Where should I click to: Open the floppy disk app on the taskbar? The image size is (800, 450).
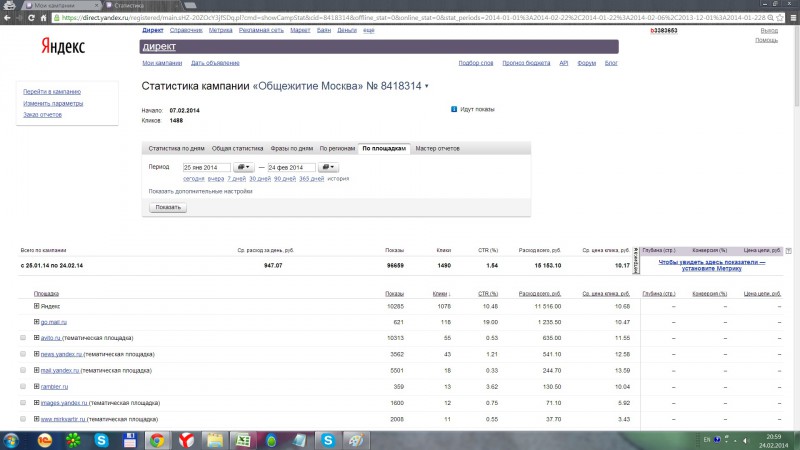129,440
